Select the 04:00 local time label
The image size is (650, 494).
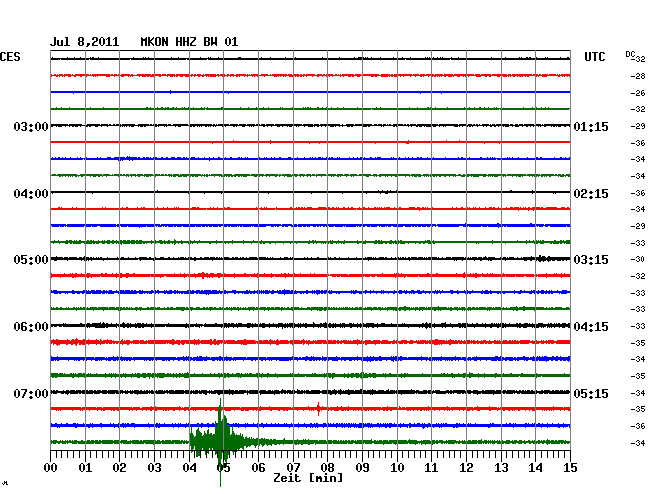click(x=31, y=194)
